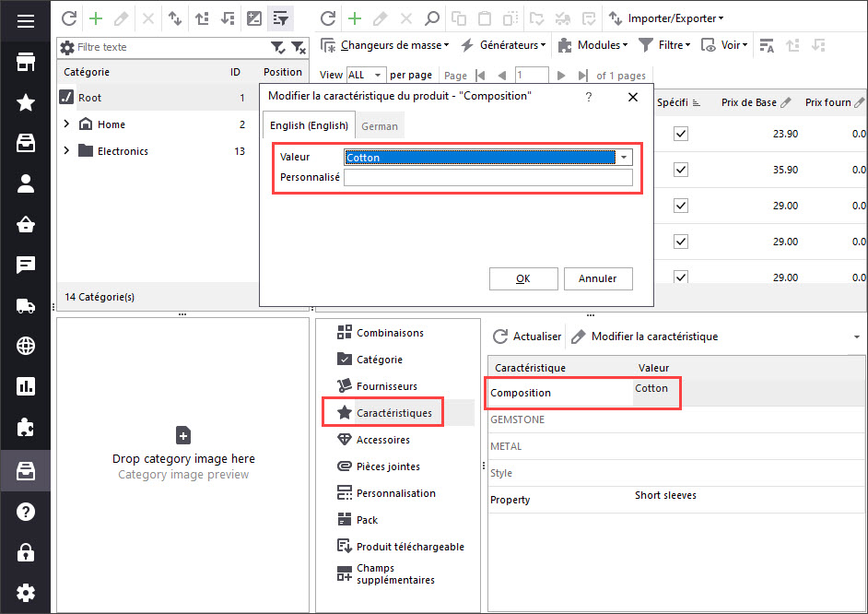Click the filter settings gear icon
The width and height of the screenshot is (868, 614).
67,48
